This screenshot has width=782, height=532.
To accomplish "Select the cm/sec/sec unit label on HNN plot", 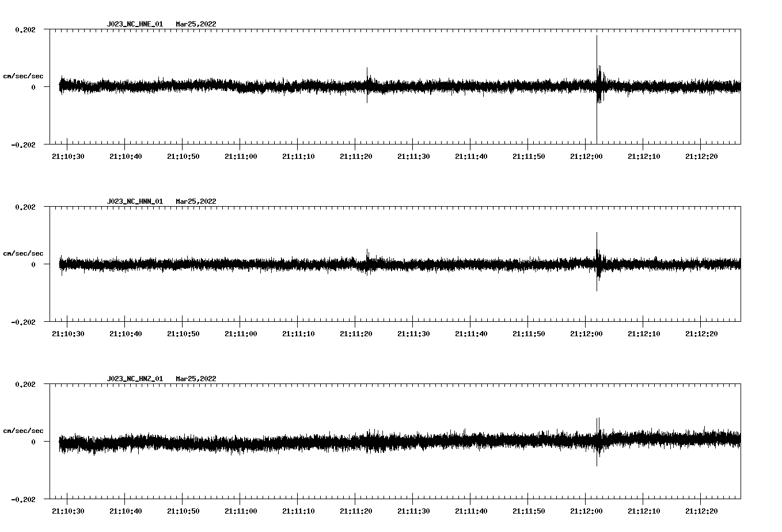I will tap(24, 253).
